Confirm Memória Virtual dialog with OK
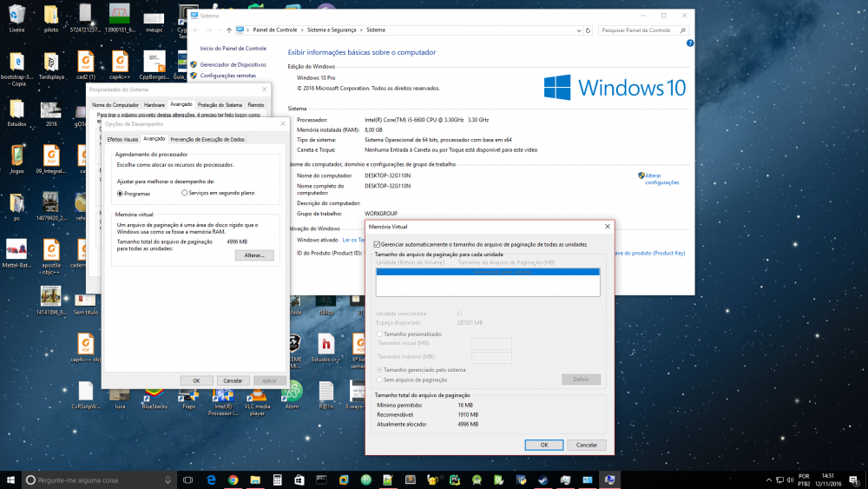This screenshot has height=489, width=868. pos(543,445)
